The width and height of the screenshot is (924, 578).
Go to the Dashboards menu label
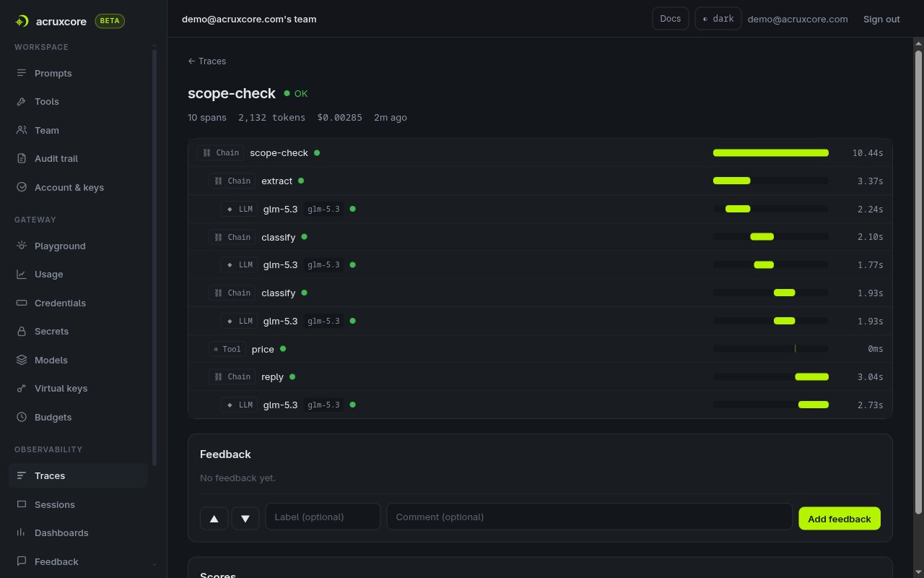pos(61,533)
